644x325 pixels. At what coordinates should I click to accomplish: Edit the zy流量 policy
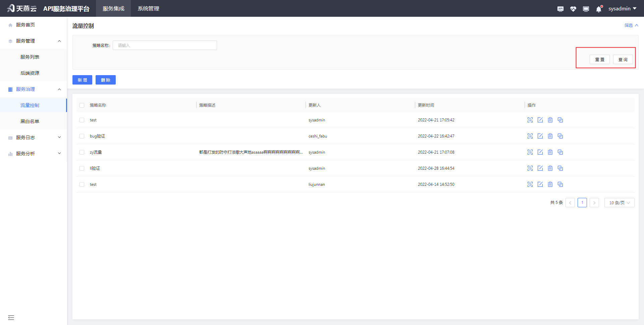(540, 152)
